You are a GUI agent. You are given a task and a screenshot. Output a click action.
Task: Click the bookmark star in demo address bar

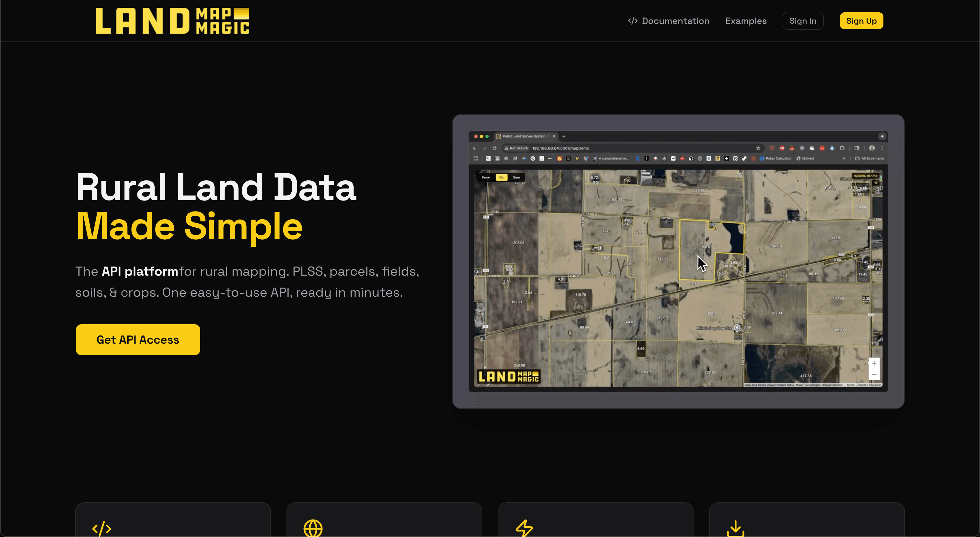click(758, 148)
